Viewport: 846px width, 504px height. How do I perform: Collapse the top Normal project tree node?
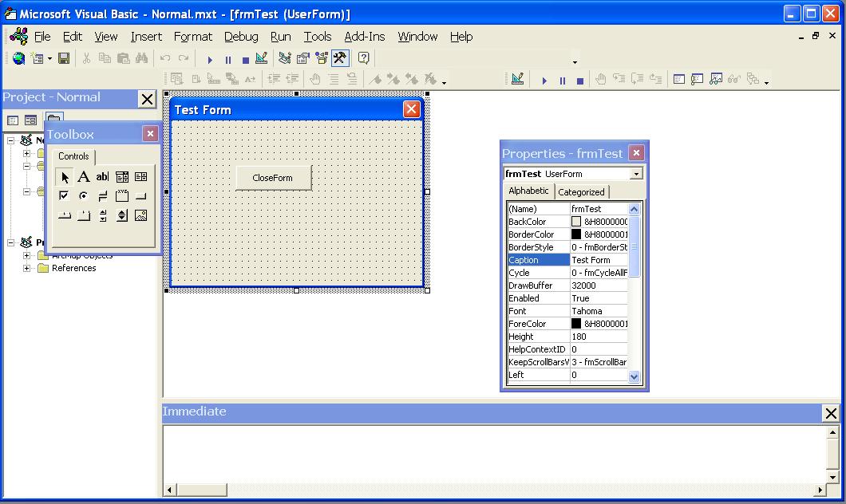click(x=11, y=140)
